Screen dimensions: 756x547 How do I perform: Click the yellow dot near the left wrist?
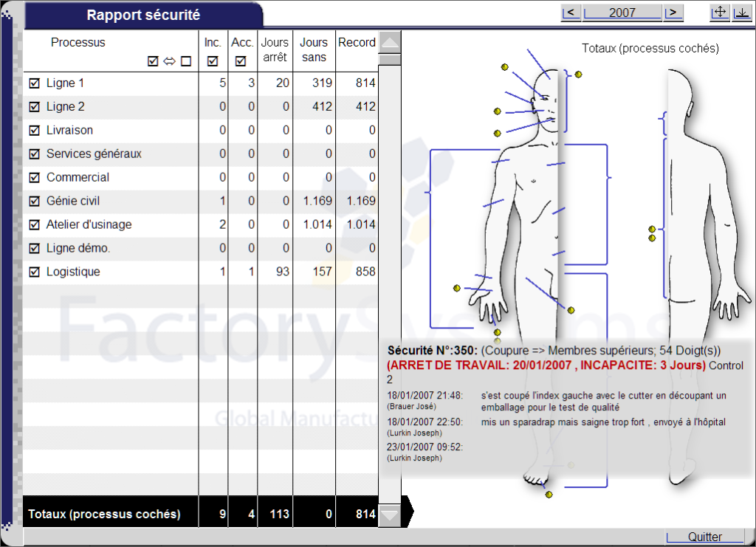[457, 288]
